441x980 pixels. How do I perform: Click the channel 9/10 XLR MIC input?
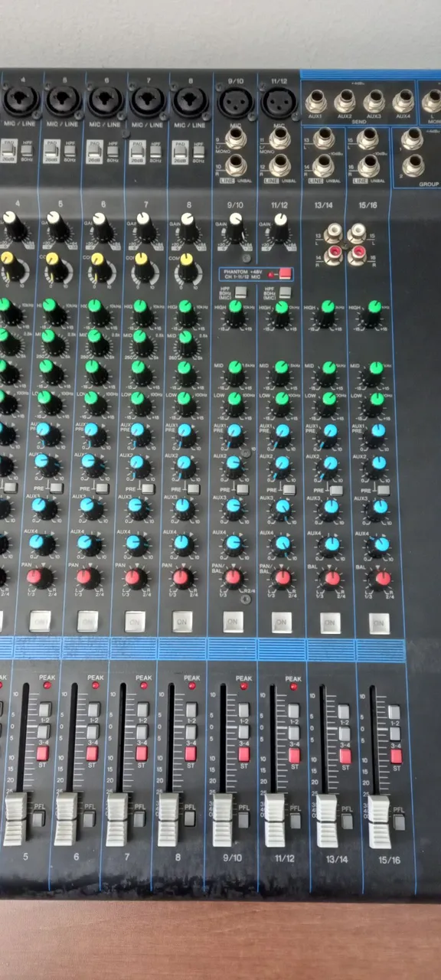233,100
